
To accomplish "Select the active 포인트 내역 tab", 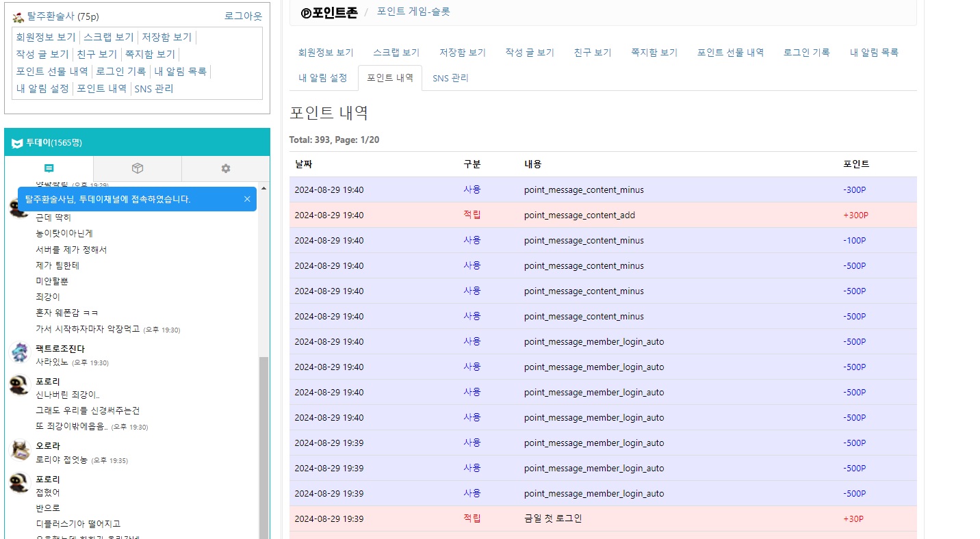I will 390,78.
